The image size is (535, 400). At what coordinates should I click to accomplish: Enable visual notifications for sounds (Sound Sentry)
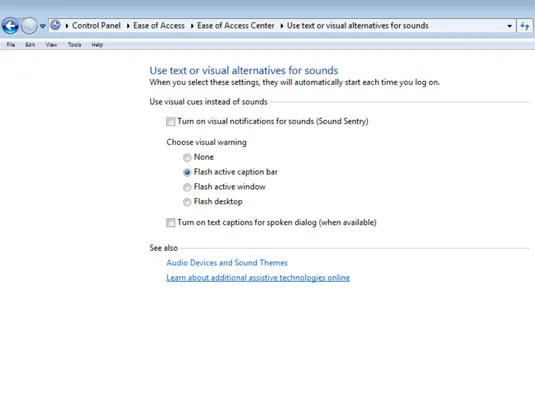click(x=171, y=122)
